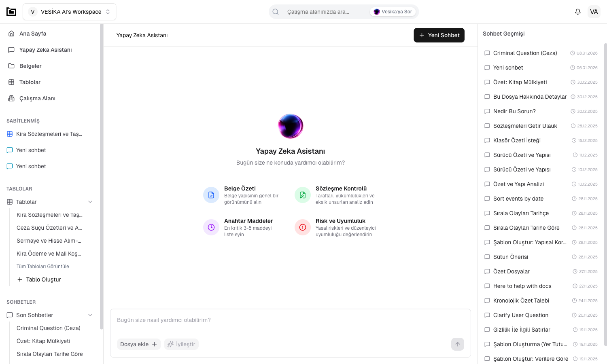Click Vesika'ya Sor in search bar
The height and width of the screenshot is (364, 607).
(x=393, y=12)
